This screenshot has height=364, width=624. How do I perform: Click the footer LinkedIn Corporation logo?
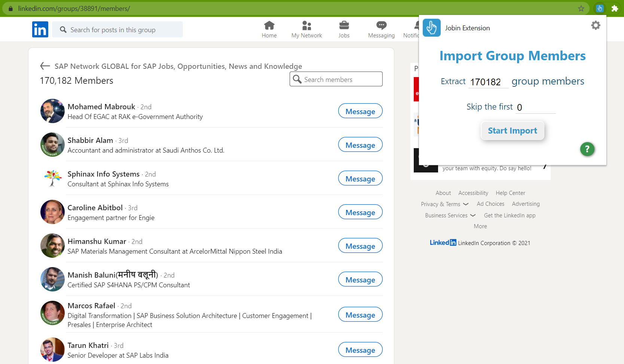coord(443,243)
